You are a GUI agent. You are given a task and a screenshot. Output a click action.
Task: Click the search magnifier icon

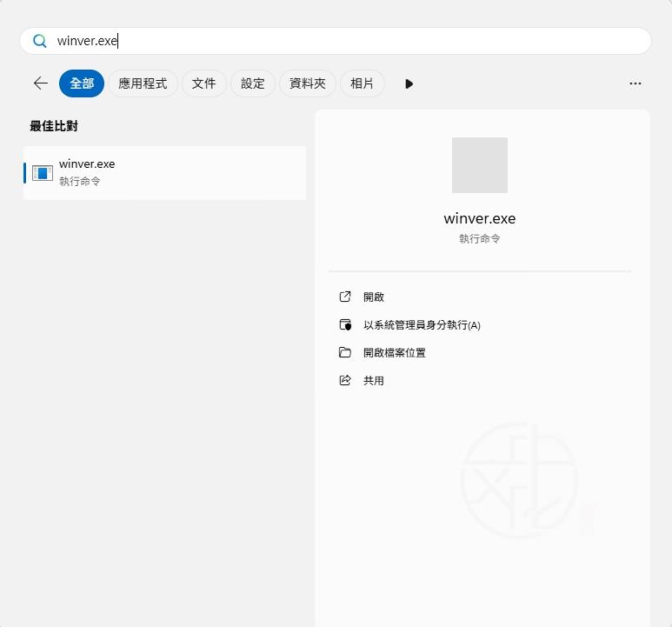39,41
